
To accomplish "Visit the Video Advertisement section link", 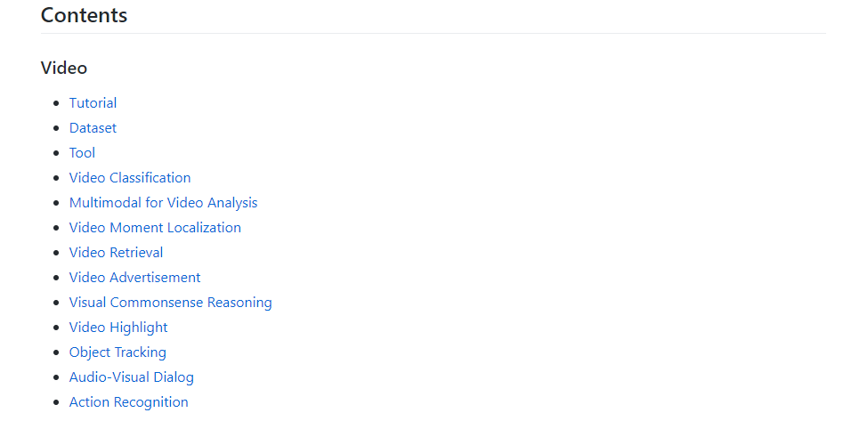I will pyautogui.click(x=134, y=278).
